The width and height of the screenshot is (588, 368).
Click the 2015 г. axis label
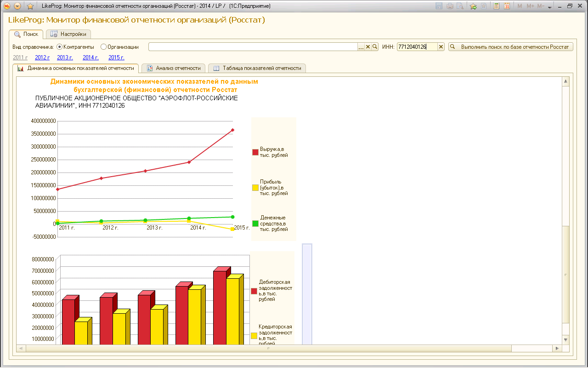pos(242,228)
